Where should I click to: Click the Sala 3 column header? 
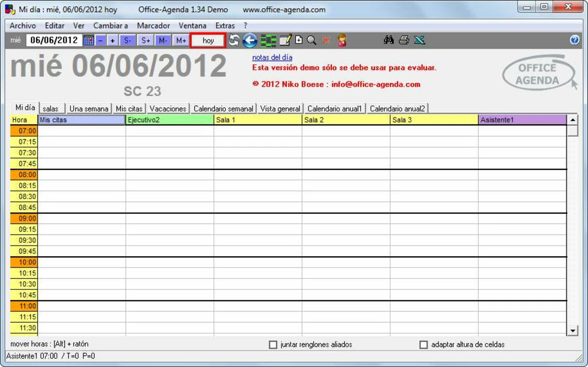(x=434, y=120)
